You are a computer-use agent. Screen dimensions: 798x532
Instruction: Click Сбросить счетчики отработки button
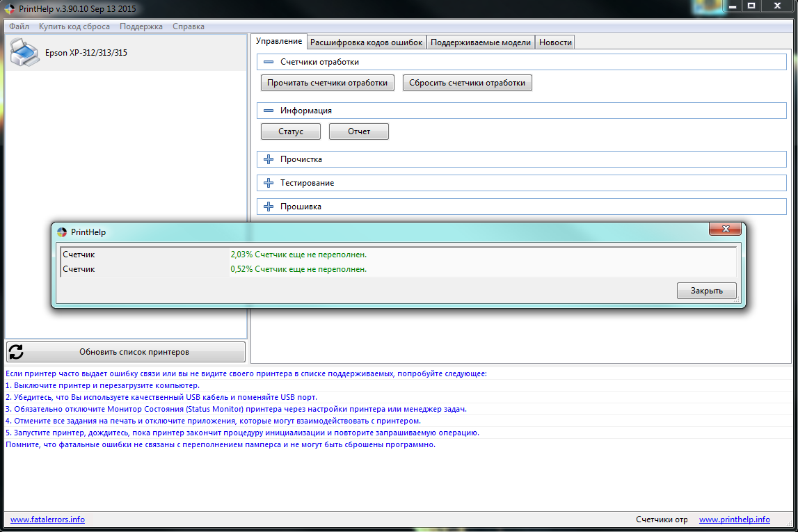(x=467, y=83)
